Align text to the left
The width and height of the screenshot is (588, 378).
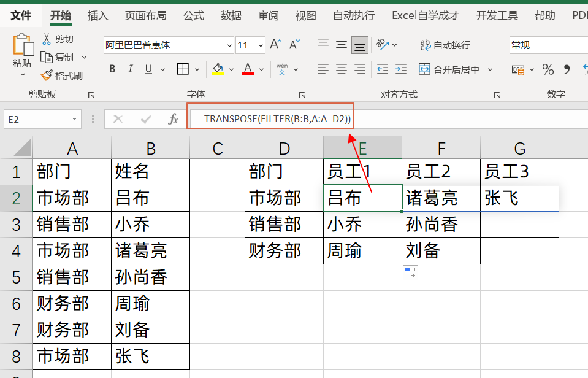click(323, 69)
